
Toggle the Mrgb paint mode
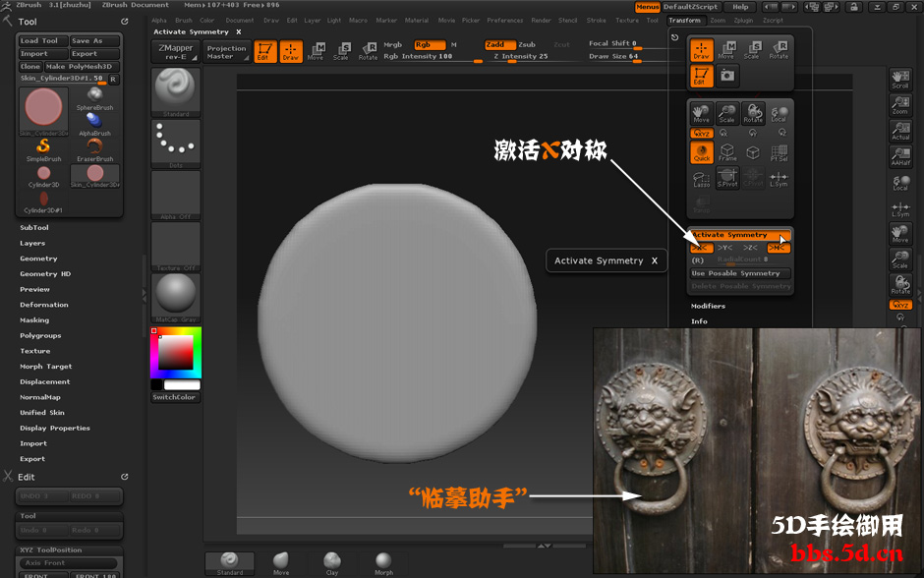[x=393, y=45]
